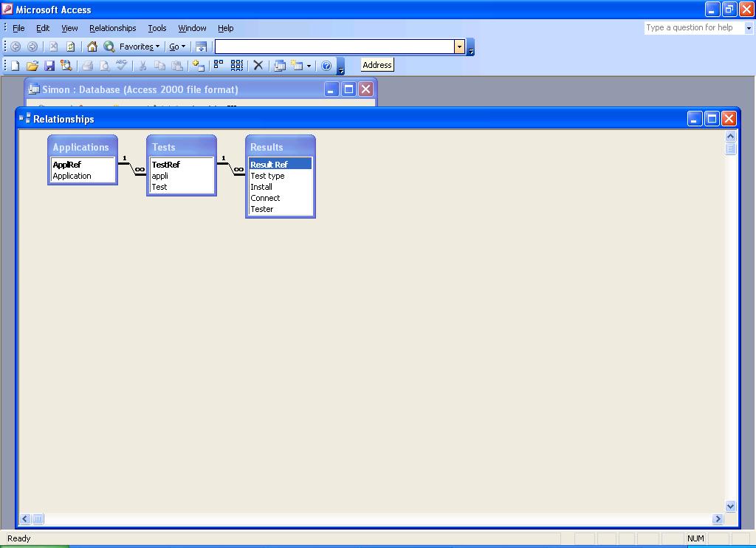Click the New Object table icon

click(x=297, y=66)
